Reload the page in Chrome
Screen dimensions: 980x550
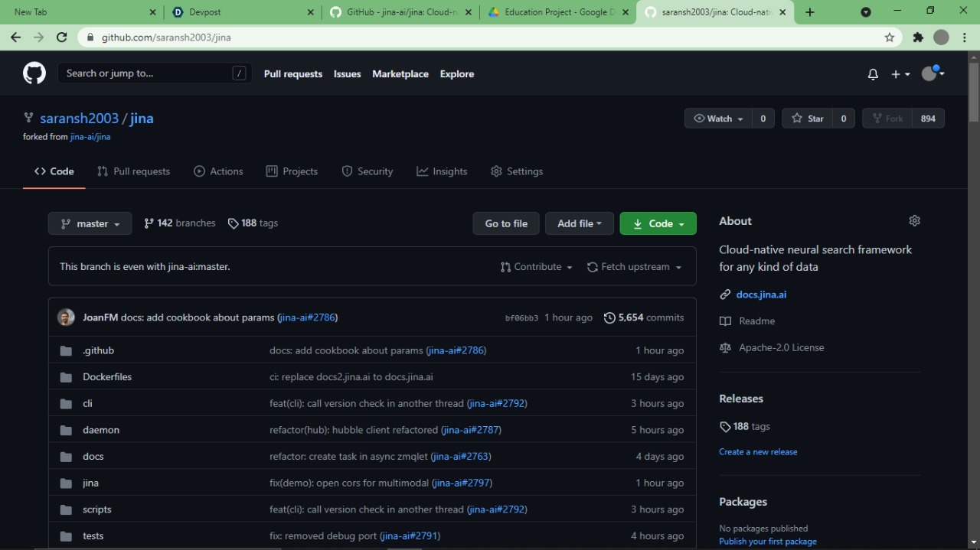point(62,37)
